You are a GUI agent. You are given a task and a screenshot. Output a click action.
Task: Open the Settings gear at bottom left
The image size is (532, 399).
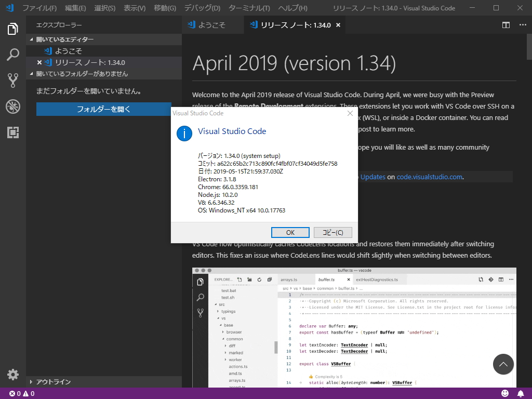12,374
